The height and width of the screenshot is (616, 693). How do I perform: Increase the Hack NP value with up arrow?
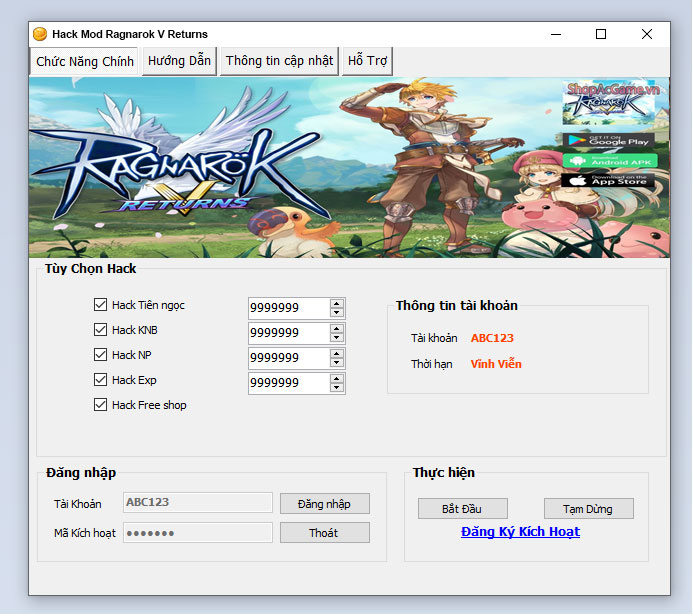click(337, 354)
